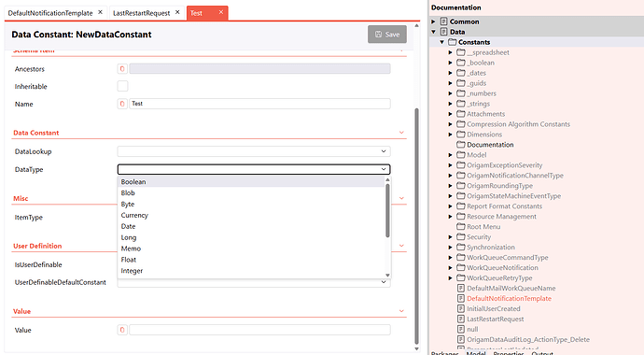
Task: Select the Model folder icon
Action: [461, 155]
